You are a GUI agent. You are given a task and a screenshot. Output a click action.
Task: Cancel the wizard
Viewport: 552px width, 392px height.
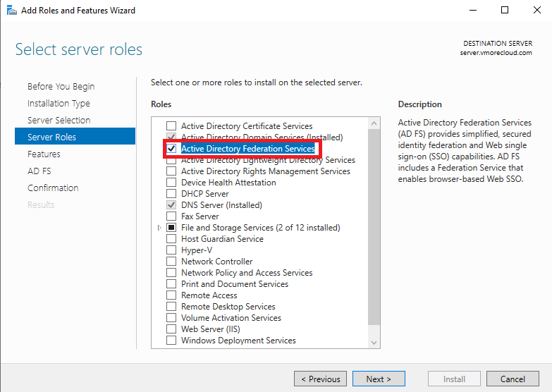coord(513,379)
